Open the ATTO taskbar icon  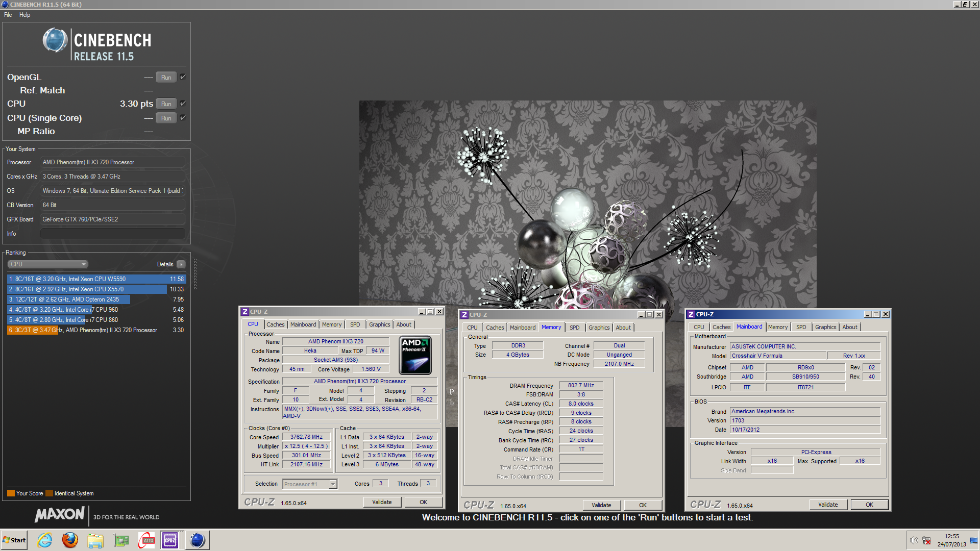click(146, 540)
